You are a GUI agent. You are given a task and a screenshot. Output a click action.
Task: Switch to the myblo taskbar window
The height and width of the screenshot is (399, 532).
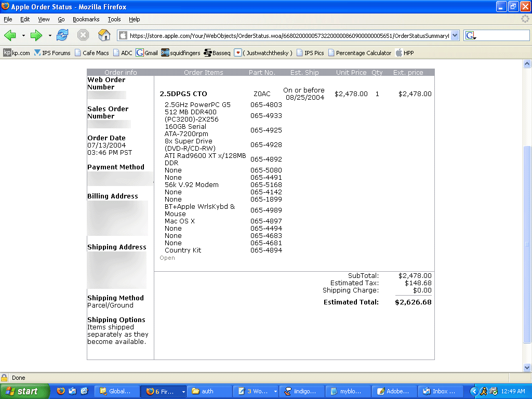[x=348, y=391]
